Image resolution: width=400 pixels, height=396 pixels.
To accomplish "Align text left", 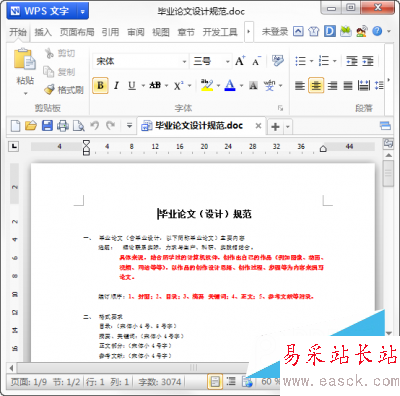I will 300,86.
